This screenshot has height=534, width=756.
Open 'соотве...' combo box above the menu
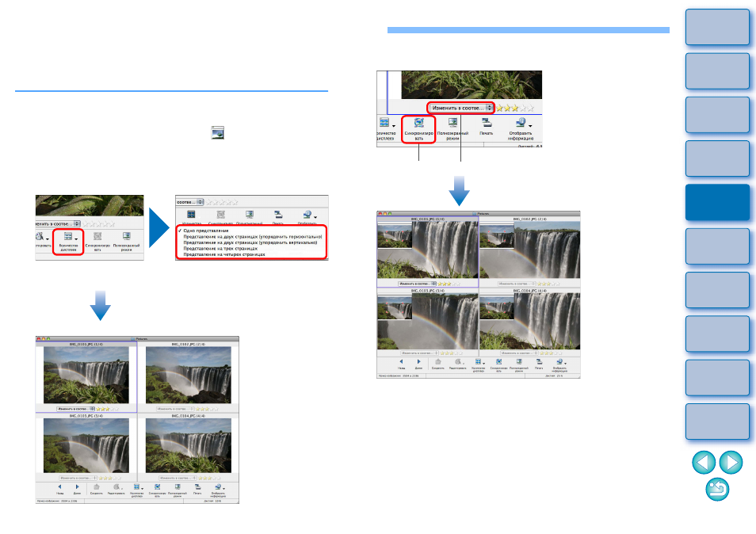(x=190, y=202)
